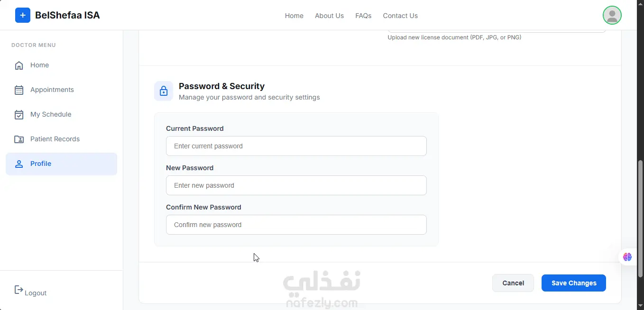The height and width of the screenshot is (310, 644).
Task: Open the FAQs navigation link
Action: pyautogui.click(x=363, y=16)
